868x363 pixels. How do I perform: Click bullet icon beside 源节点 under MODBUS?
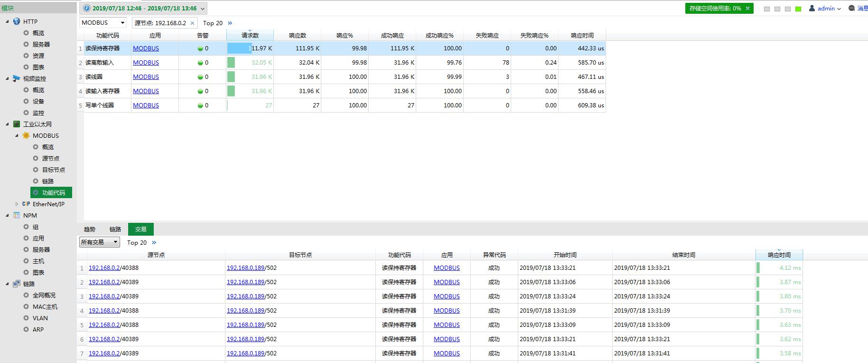tap(36, 158)
